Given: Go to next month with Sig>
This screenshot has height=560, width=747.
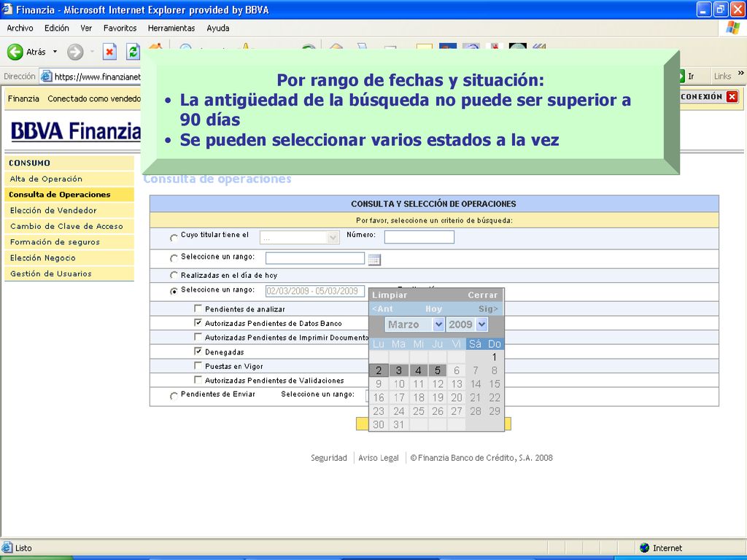Looking at the screenshot, I should tap(488, 309).
